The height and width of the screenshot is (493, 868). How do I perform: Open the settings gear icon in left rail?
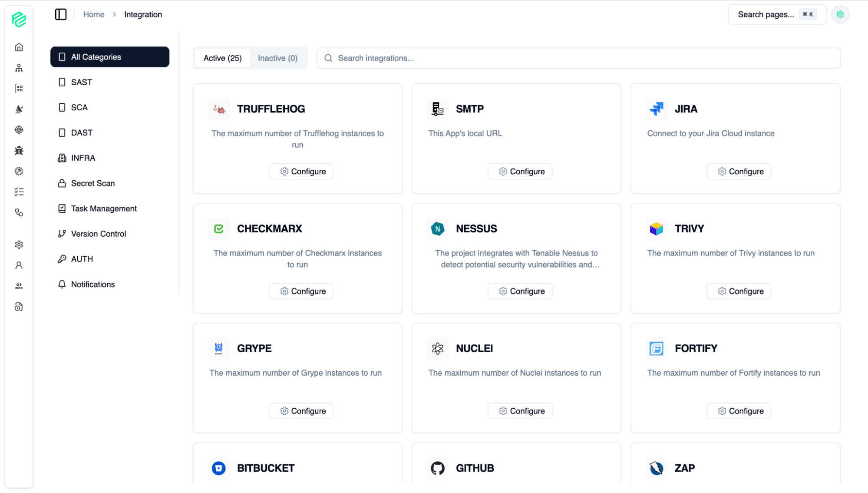[19, 245]
